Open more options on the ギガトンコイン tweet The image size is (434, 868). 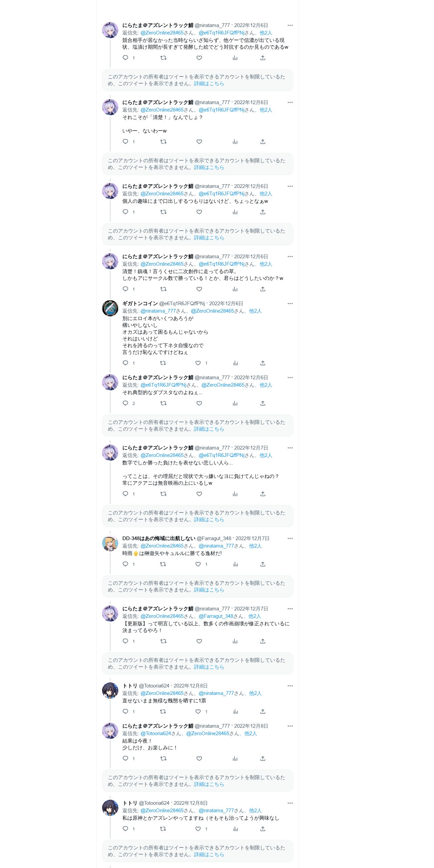click(290, 304)
